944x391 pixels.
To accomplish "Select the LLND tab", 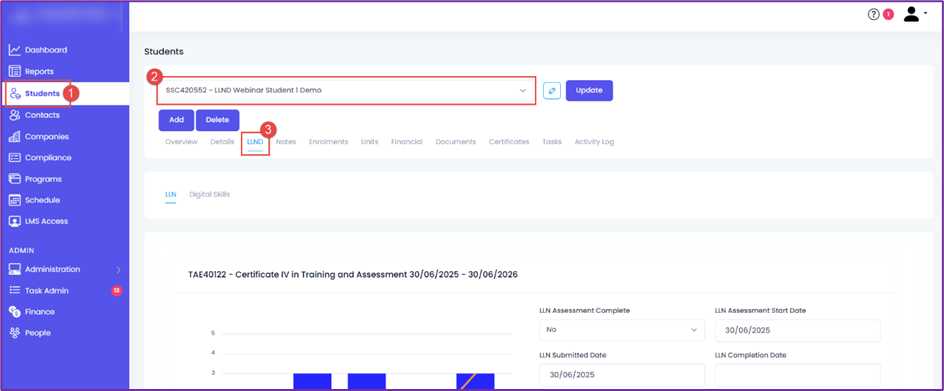I will [255, 142].
